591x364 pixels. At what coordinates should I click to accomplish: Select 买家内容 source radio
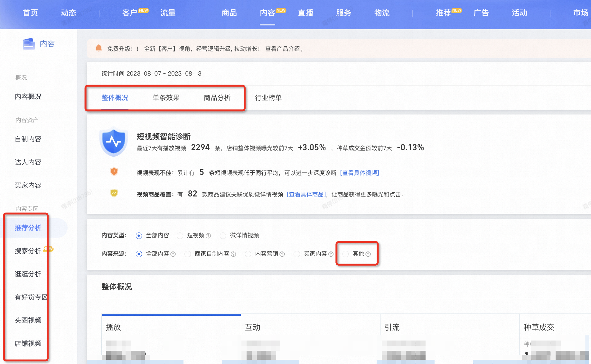[296, 254]
